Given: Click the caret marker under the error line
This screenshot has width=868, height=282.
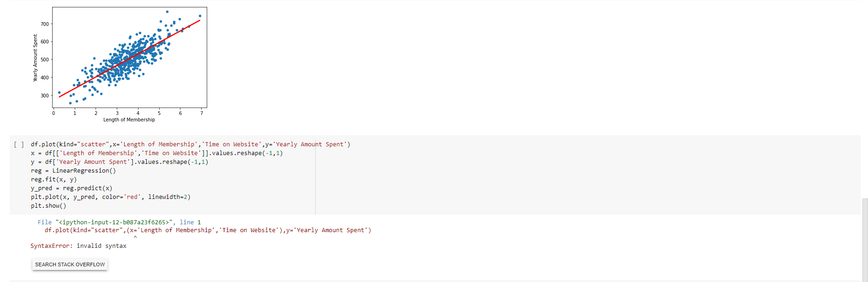Looking at the screenshot, I should [x=136, y=237].
